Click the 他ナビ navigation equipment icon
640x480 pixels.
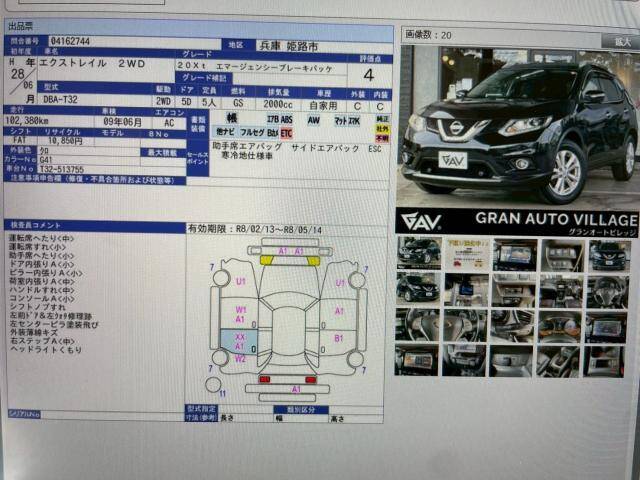coord(225,132)
